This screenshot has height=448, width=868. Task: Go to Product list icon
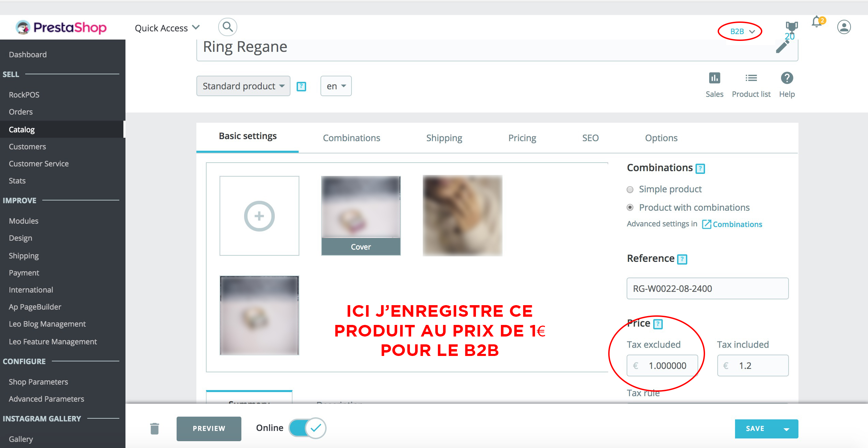751,78
